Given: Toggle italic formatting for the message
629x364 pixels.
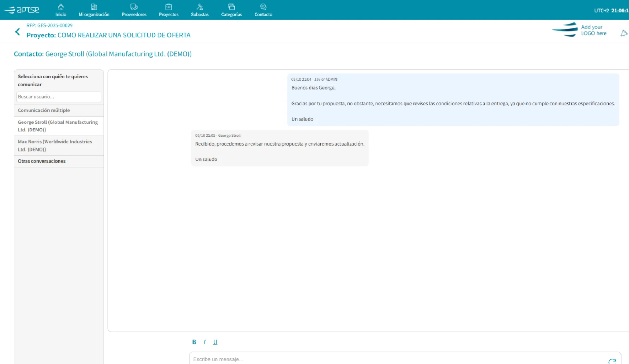Looking at the screenshot, I should 205,342.
